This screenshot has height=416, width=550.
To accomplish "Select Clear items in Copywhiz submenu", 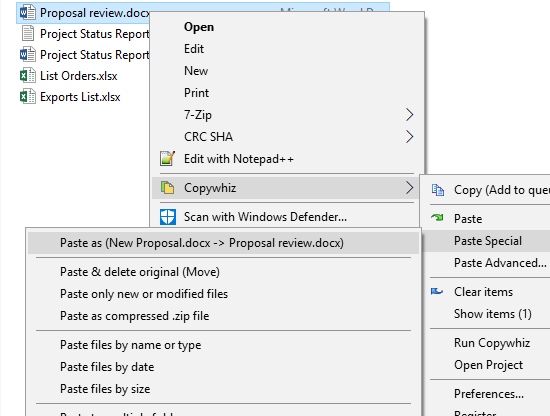I will pos(486,292).
